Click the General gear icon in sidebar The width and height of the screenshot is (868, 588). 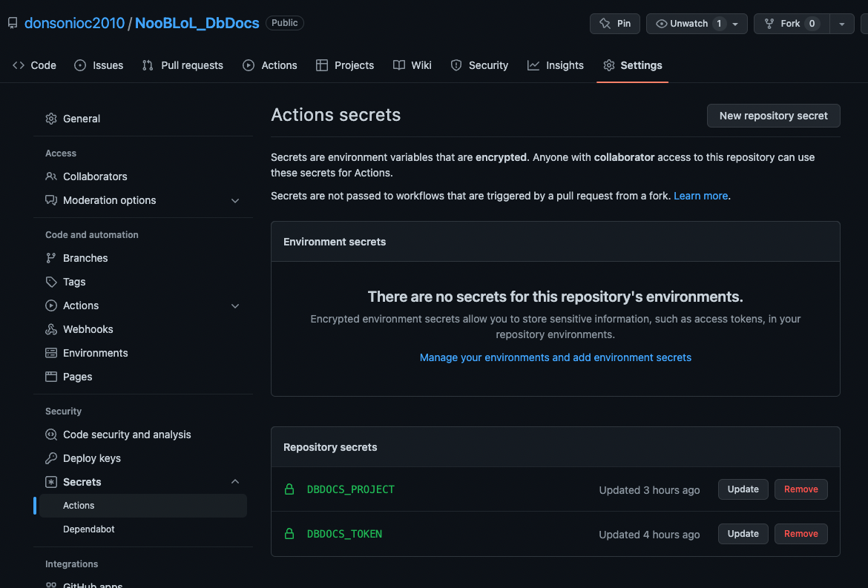(51, 119)
